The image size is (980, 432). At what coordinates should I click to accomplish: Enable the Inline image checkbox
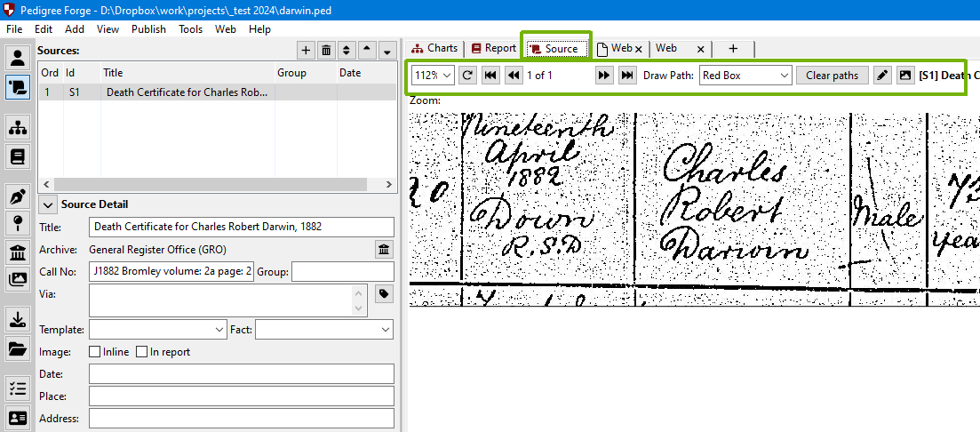[95, 352]
